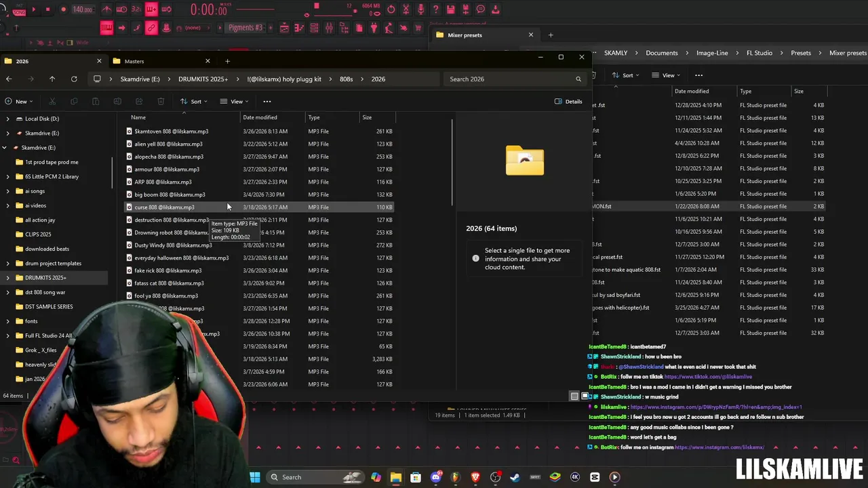868x488 pixels.
Task: Click the FL Studio microphone recording icon
Action: coord(420,9)
